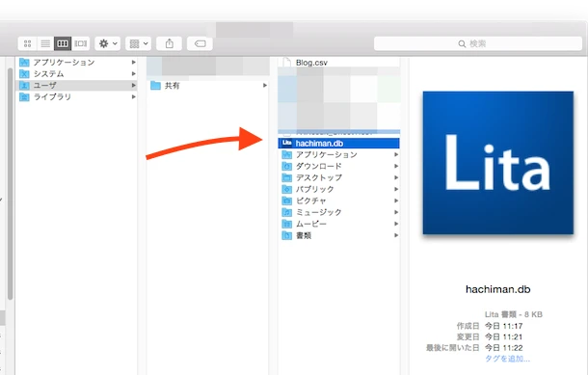The image size is (588, 375).
Task: Click the システム folder icon
Action: 24,74
